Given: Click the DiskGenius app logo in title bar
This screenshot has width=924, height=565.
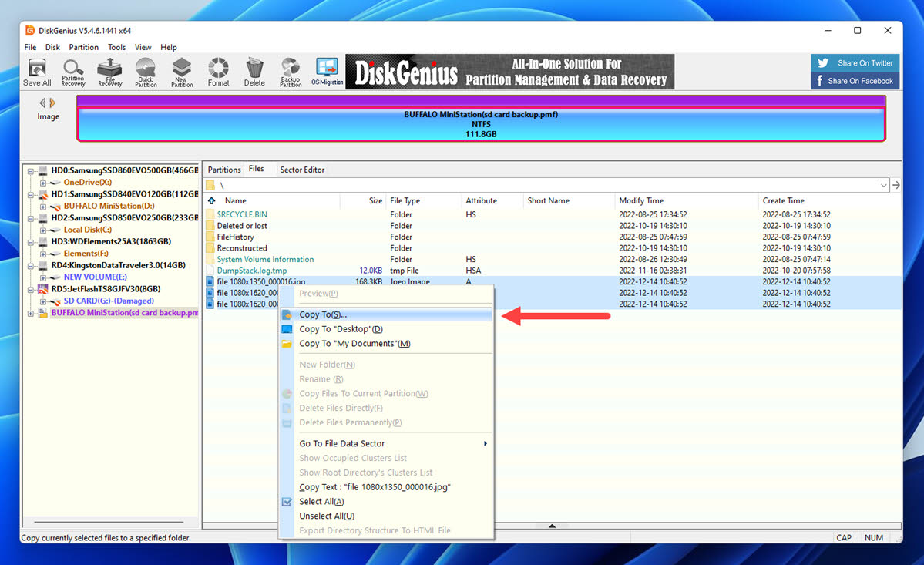Looking at the screenshot, I should pyautogui.click(x=30, y=31).
